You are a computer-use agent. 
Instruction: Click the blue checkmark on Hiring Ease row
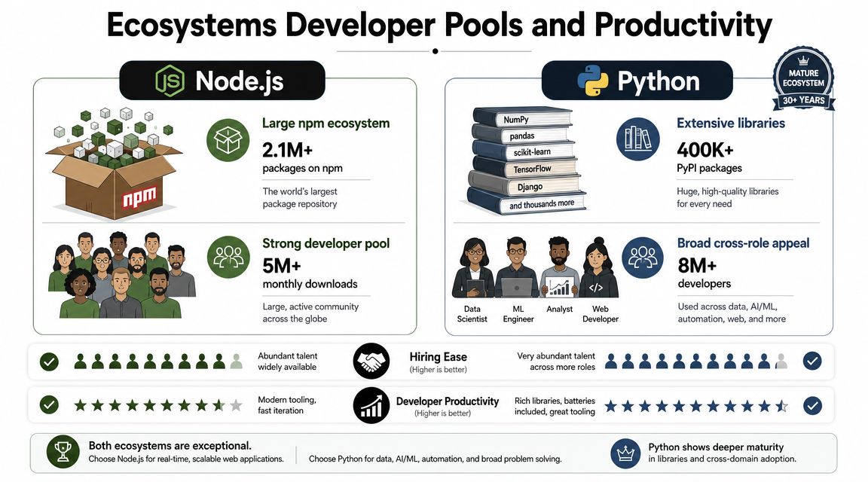point(812,361)
